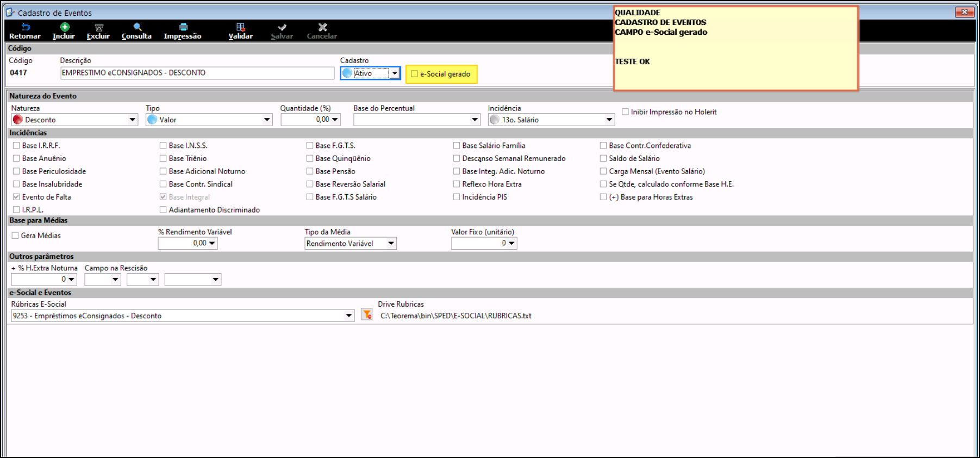Click the Cancelar X icon
This screenshot has height=458, width=980.
pos(323,27)
